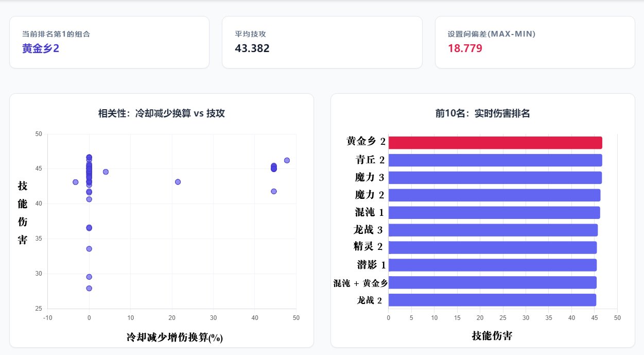Click the scatter chart title 相关性: 冷却减少换算 vs 技攻
Viewport: 644px width, 355px height.
161,112
